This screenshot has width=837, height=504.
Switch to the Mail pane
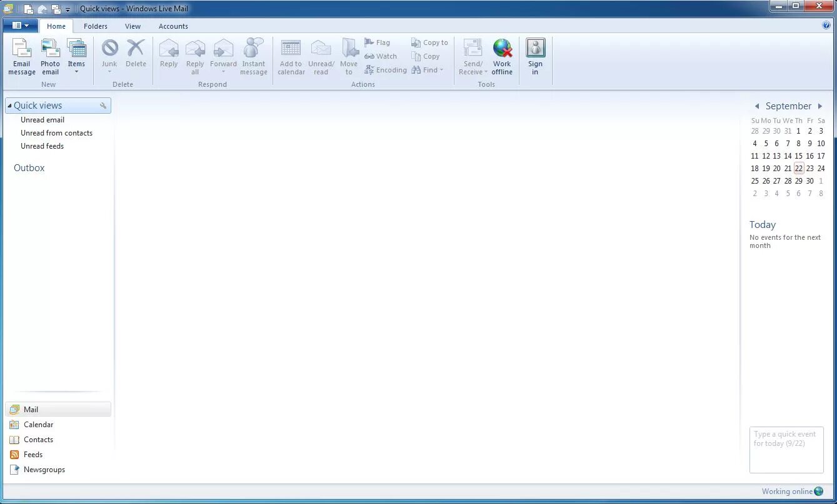(58, 410)
